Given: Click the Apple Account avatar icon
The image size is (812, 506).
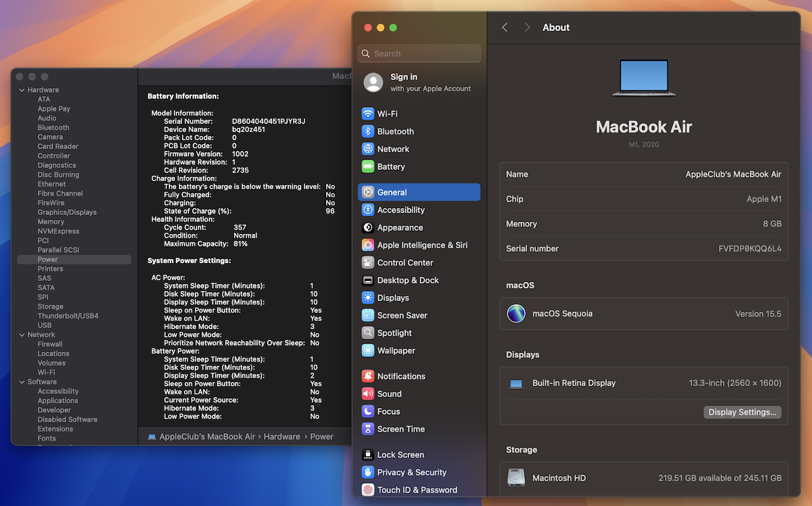Looking at the screenshot, I should coord(374,82).
